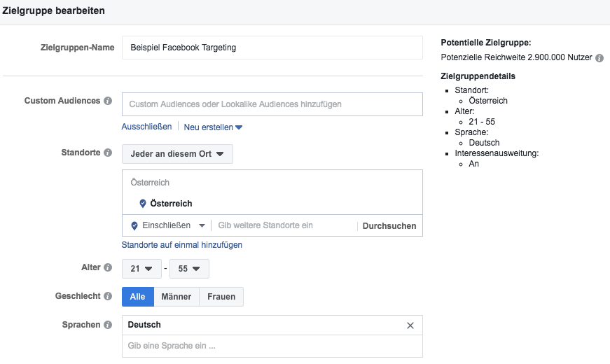Click Durchsuchen button in location field
This screenshot has height=364, width=610.
pos(389,226)
